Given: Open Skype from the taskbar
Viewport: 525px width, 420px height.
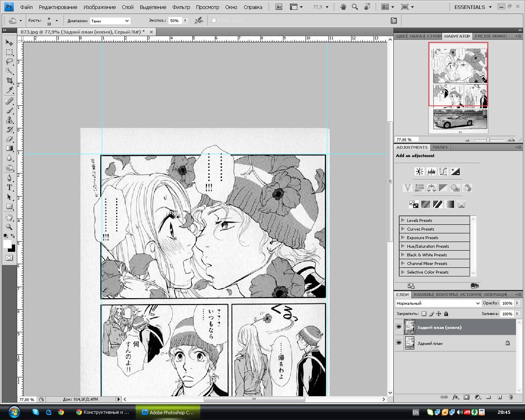Looking at the screenshot, I should coord(36,412).
